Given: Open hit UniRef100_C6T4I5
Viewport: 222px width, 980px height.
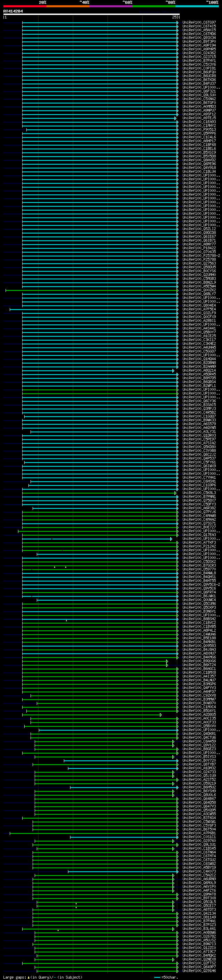Looking at the screenshot, I should [199, 26].
